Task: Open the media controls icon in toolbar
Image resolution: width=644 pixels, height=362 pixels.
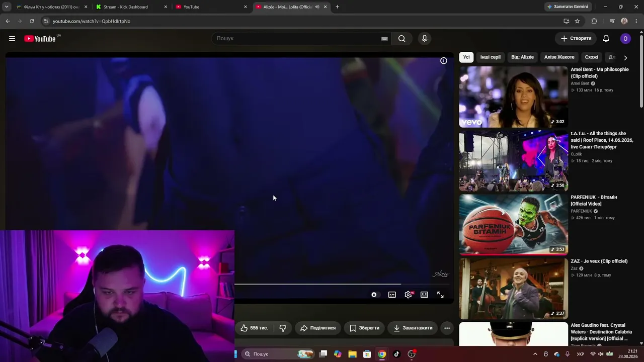Action: coord(612,21)
